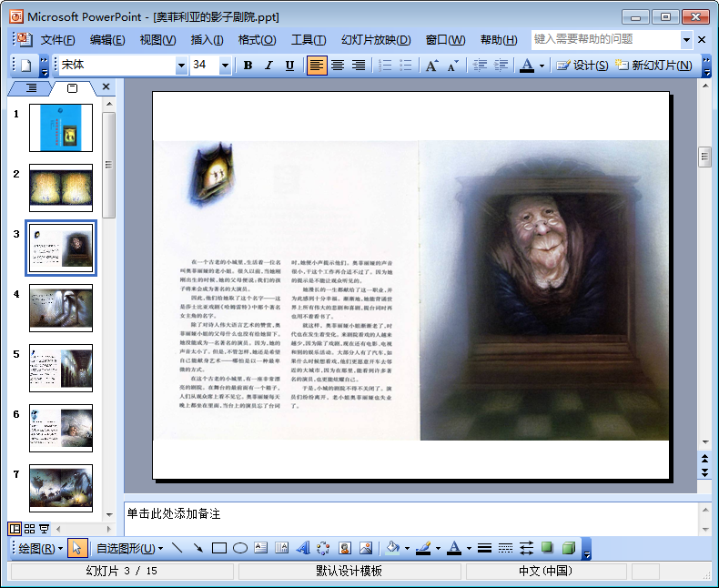Click the New document icon
Image resolution: width=719 pixels, height=588 pixels.
pyautogui.click(x=26, y=66)
